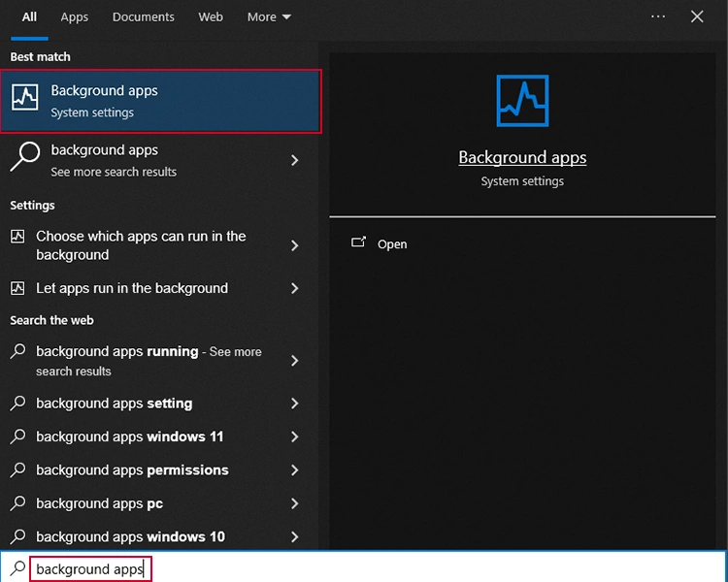The image size is (728, 582).
Task: Click search icon next to background apps setting
Action: point(17,403)
